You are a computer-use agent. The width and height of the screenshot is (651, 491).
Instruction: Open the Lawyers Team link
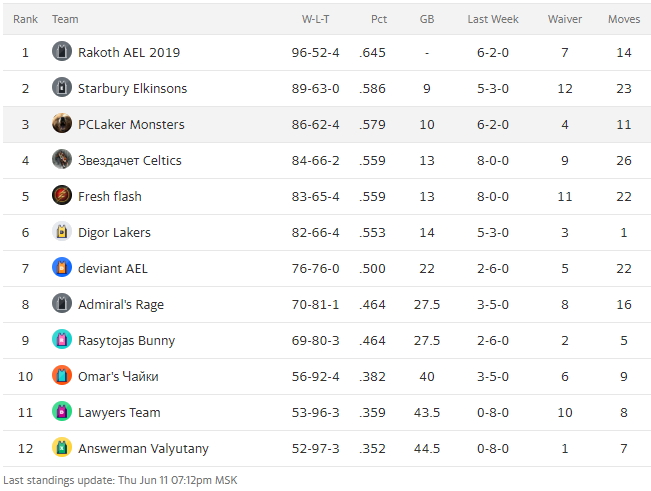point(119,412)
